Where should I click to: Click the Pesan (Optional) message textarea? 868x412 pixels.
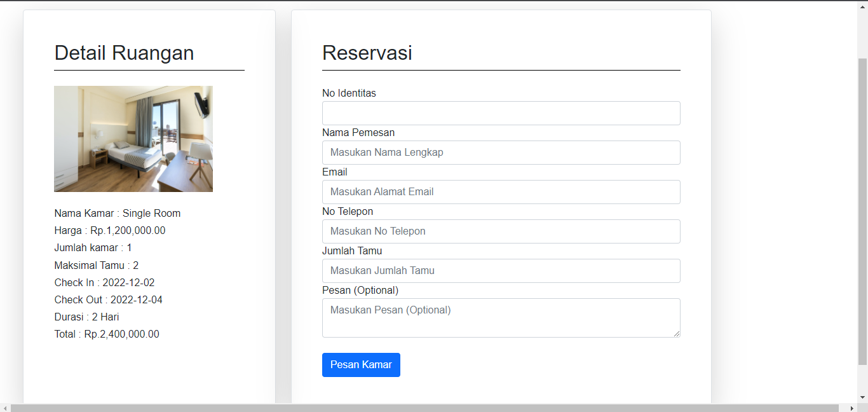click(501, 317)
